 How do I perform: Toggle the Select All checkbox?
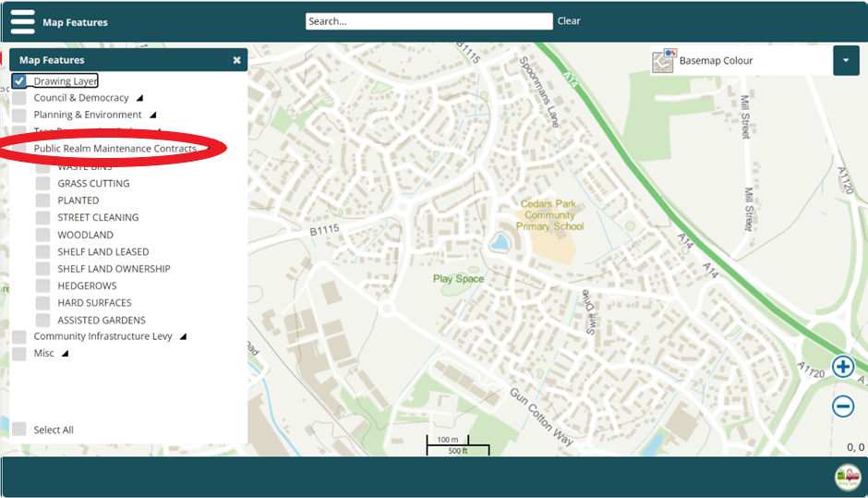click(x=19, y=429)
